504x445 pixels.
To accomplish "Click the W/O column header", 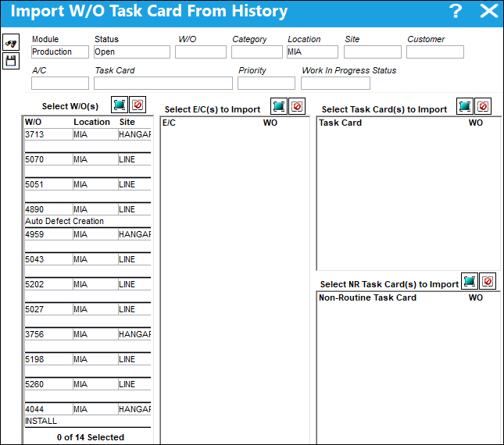I will pyautogui.click(x=33, y=122).
